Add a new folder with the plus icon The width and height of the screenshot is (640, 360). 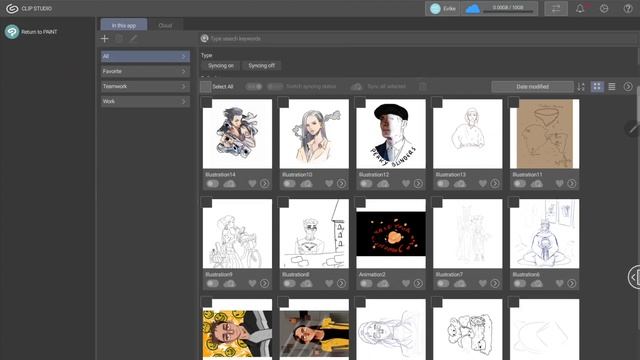(x=104, y=39)
